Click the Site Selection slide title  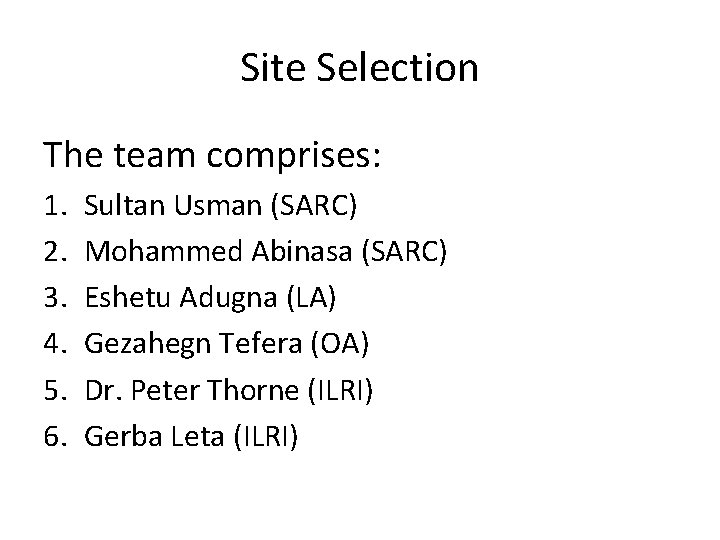360,68
